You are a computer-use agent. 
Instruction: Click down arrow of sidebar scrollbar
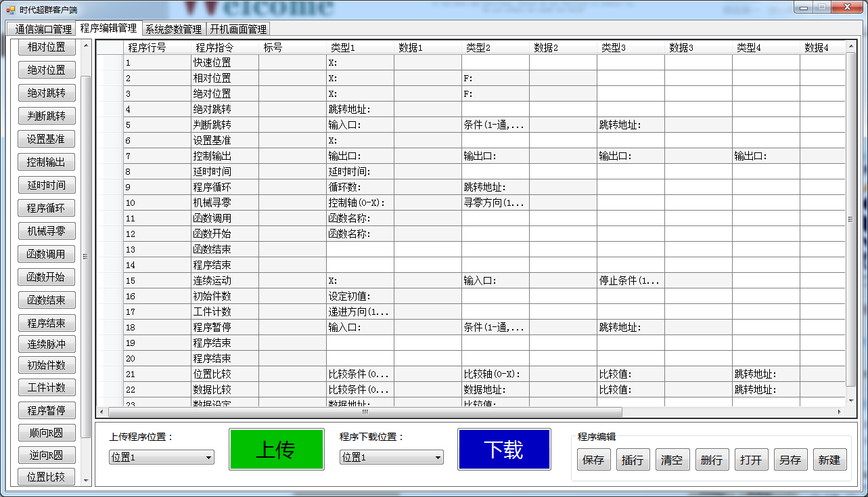point(86,479)
